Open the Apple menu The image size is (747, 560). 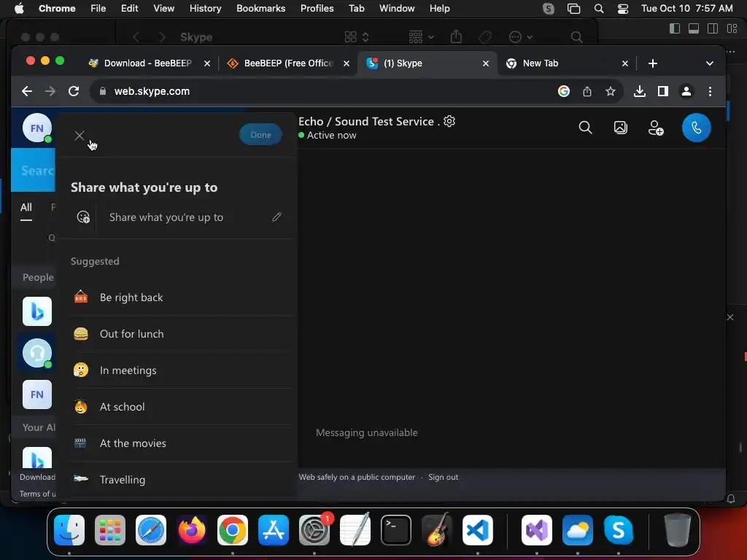tap(19, 8)
